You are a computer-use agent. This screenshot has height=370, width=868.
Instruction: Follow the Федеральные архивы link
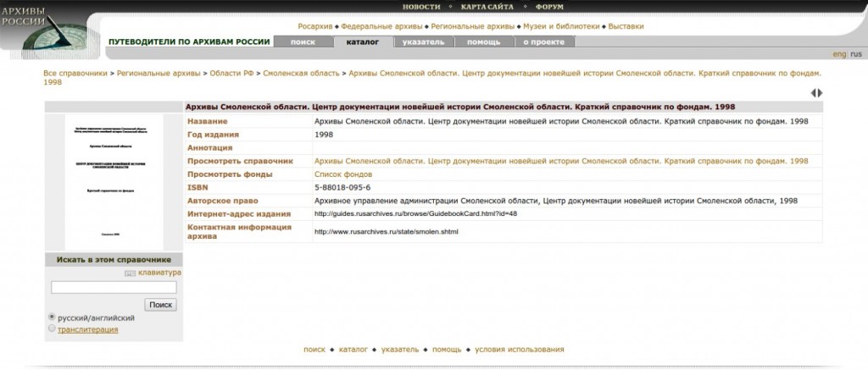(381, 26)
